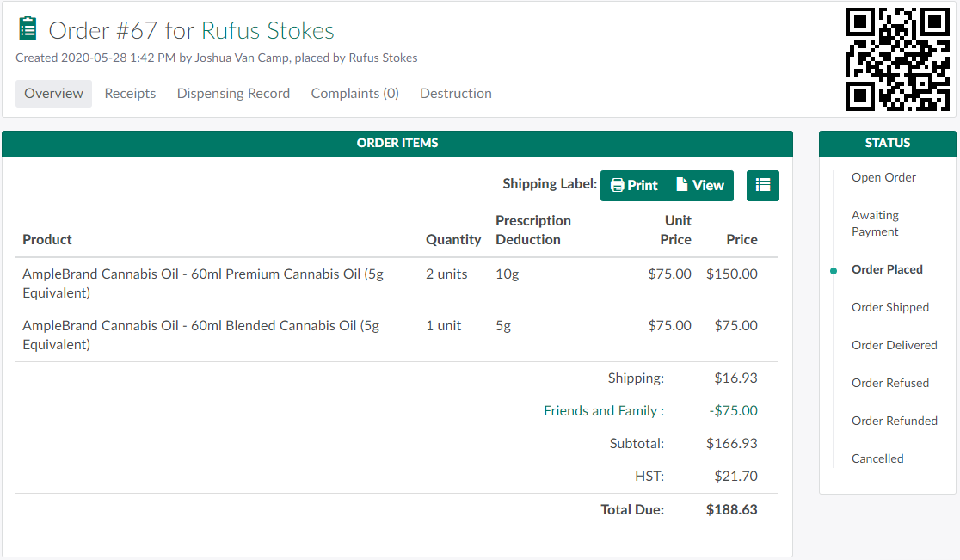Screen dimensions: 960x560
Task: Click the Friends and Family discount label
Action: tap(603, 411)
